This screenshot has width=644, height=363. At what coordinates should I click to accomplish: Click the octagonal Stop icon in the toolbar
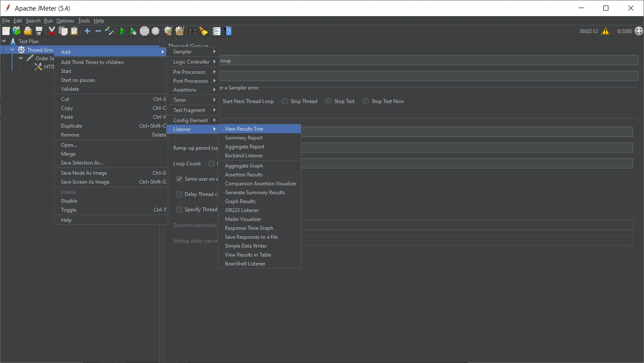click(144, 31)
